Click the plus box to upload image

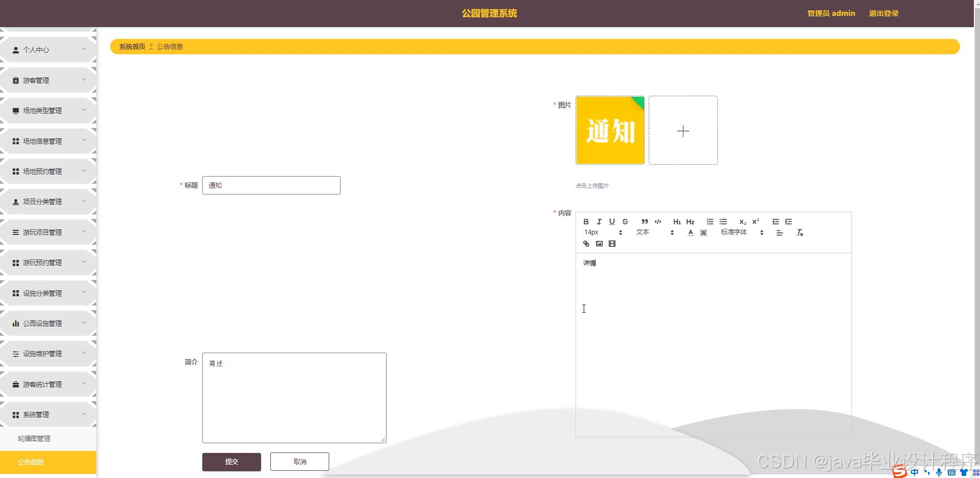click(x=683, y=130)
